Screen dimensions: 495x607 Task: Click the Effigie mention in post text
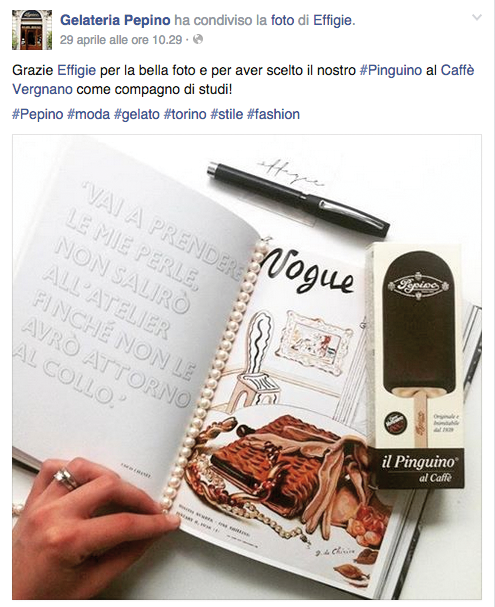77,70
